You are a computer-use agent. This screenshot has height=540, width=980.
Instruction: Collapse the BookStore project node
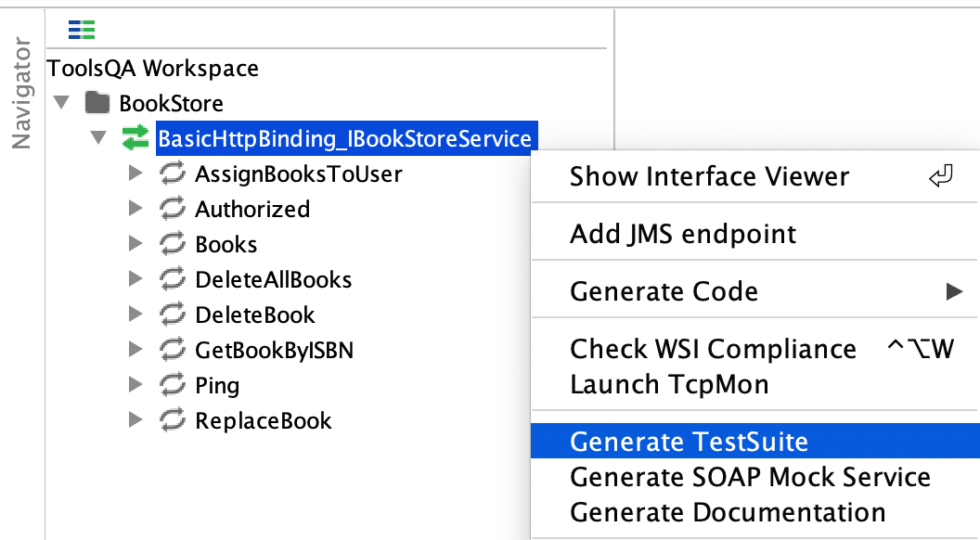pyautogui.click(x=61, y=102)
